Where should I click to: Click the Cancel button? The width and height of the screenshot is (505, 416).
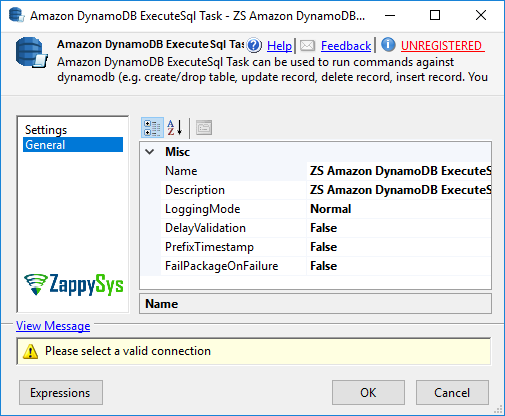[x=452, y=393]
